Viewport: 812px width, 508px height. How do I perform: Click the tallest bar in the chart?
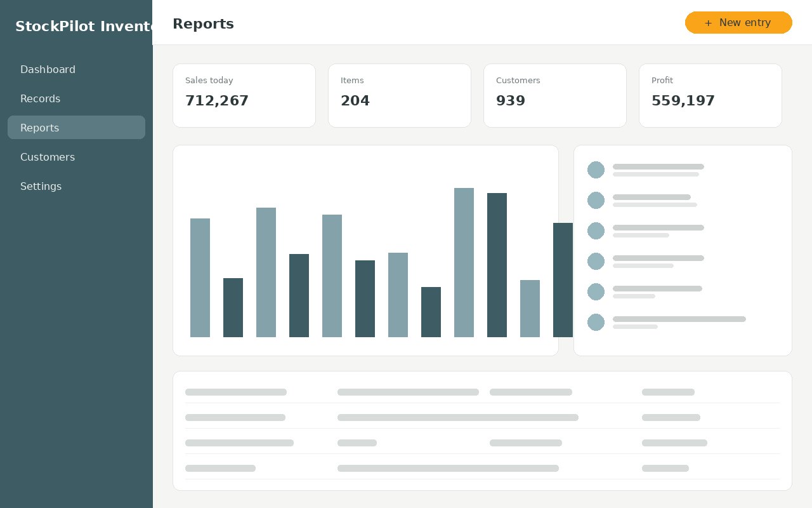tap(464, 262)
